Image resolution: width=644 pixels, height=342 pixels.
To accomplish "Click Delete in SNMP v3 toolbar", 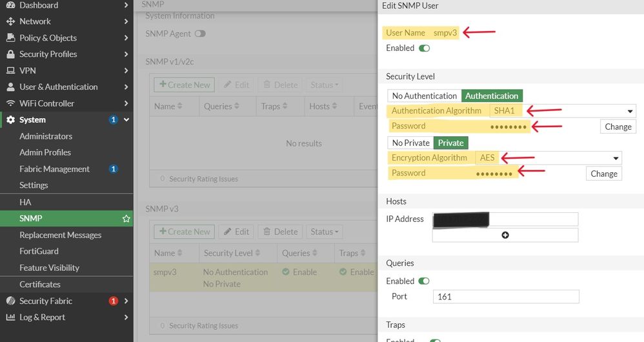I will coord(280,232).
